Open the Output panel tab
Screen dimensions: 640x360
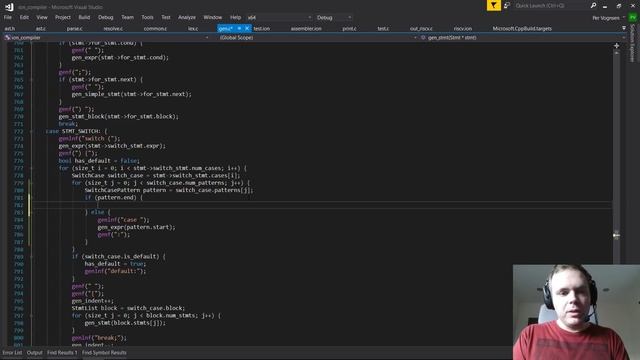click(x=34, y=353)
